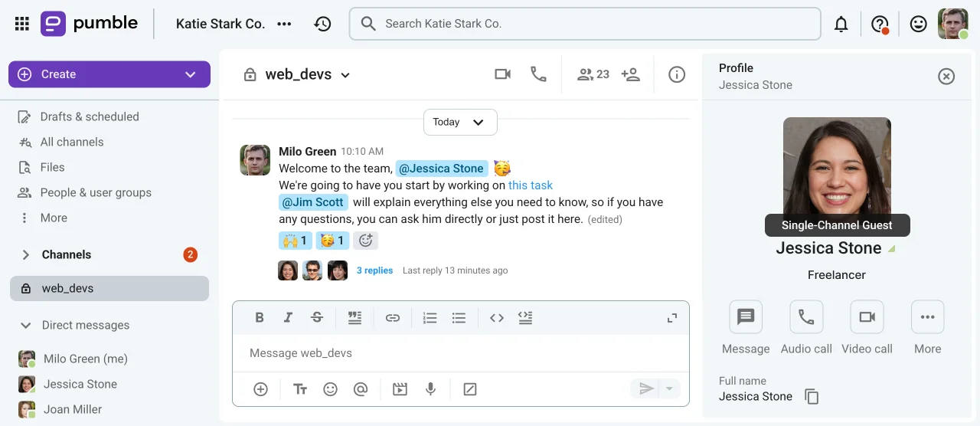Insert a link in message
Image resolution: width=980 pixels, height=426 pixels.
pos(393,318)
